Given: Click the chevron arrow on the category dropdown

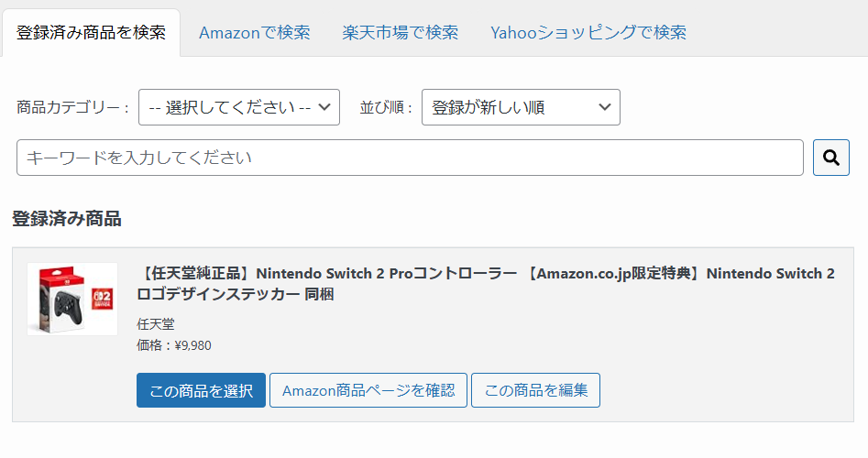Looking at the screenshot, I should [x=324, y=107].
